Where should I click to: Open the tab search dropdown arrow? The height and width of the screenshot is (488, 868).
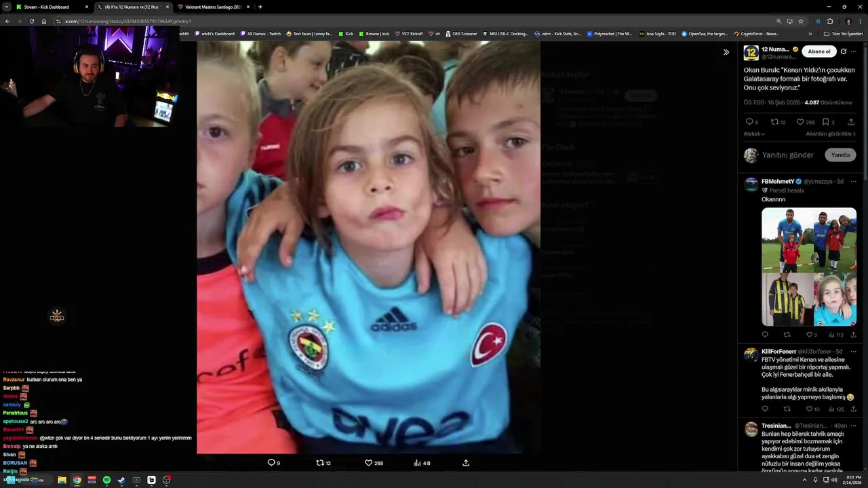(x=7, y=7)
